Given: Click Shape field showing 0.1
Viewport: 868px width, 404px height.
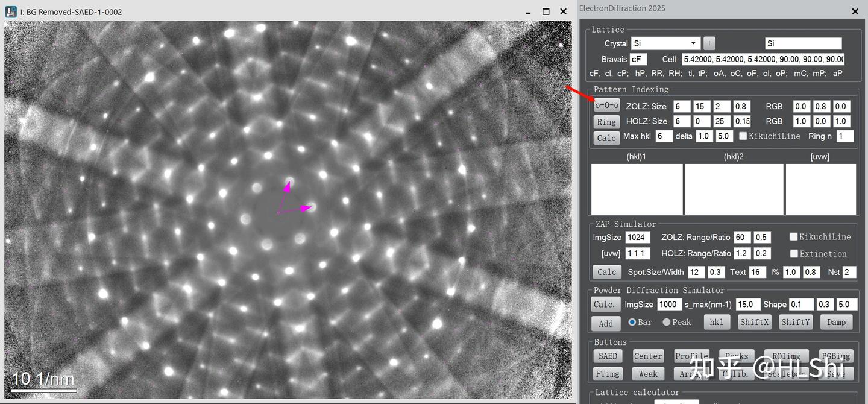Looking at the screenshot, I should (x=802, y=305).
